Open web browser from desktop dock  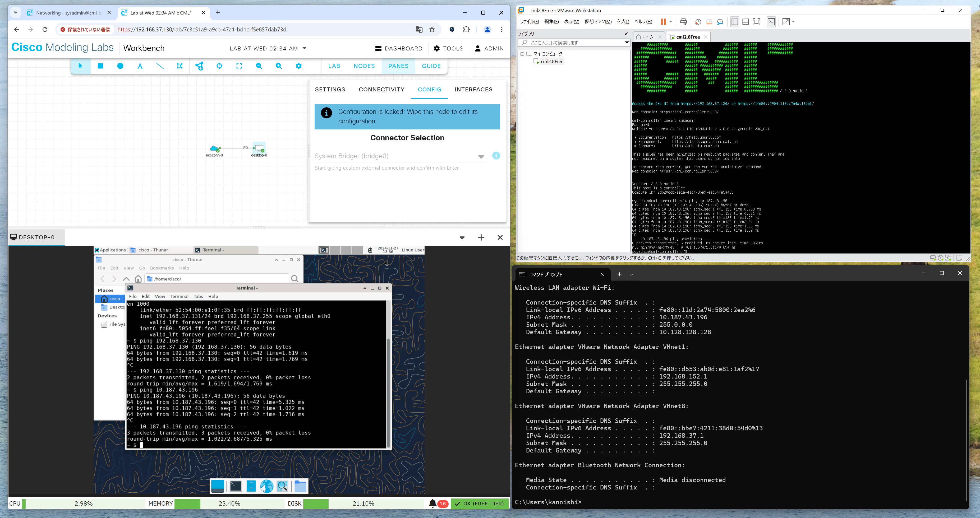[x=267, y=486]
